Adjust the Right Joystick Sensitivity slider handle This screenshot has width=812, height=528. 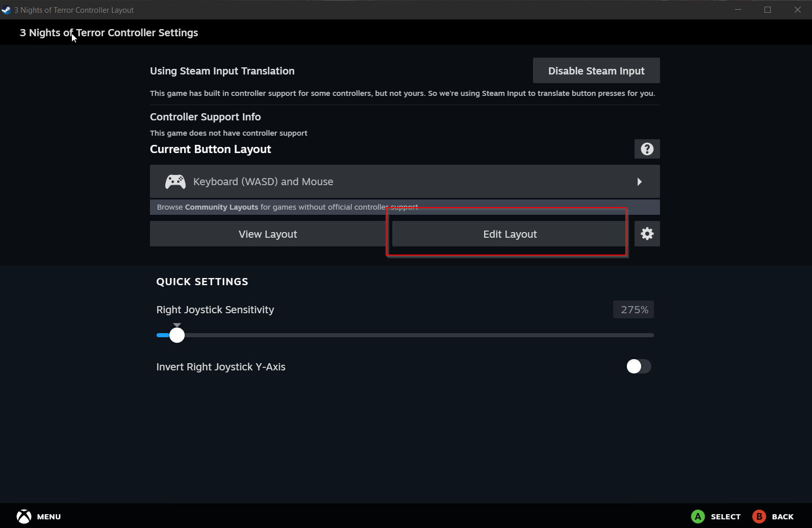point(177,334)
